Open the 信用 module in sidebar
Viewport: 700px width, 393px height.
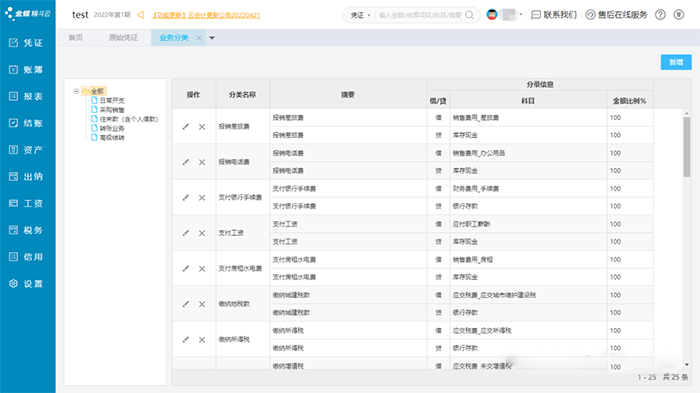click(26, 257)
